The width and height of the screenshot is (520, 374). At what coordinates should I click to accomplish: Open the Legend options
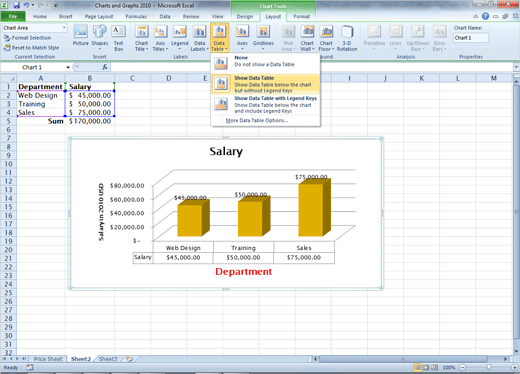tap(180, 38)
